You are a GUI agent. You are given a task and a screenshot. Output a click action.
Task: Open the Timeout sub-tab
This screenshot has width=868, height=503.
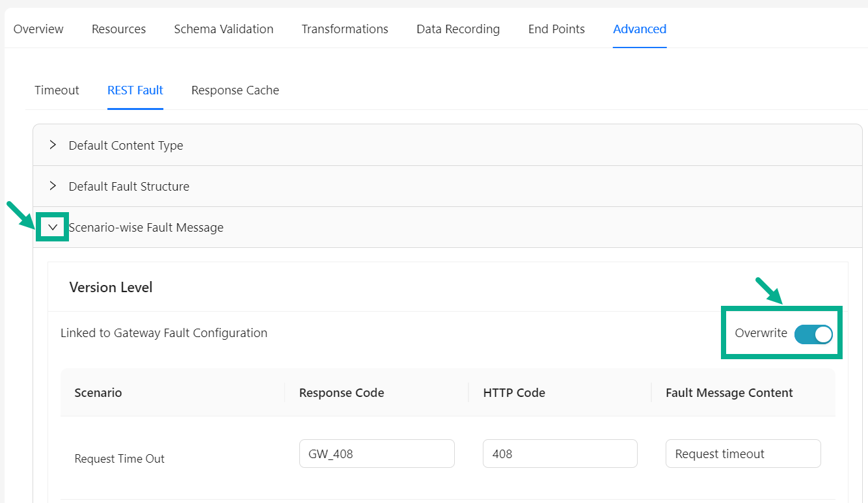click(x=57, y=90)
